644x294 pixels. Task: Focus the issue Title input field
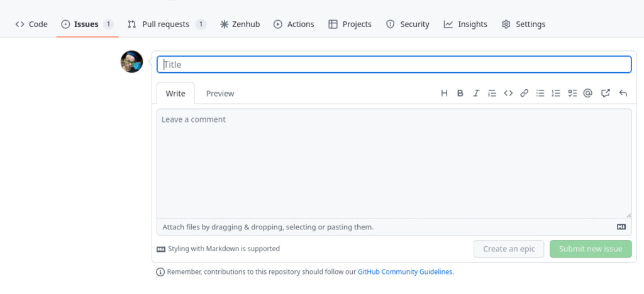[394, 64]
